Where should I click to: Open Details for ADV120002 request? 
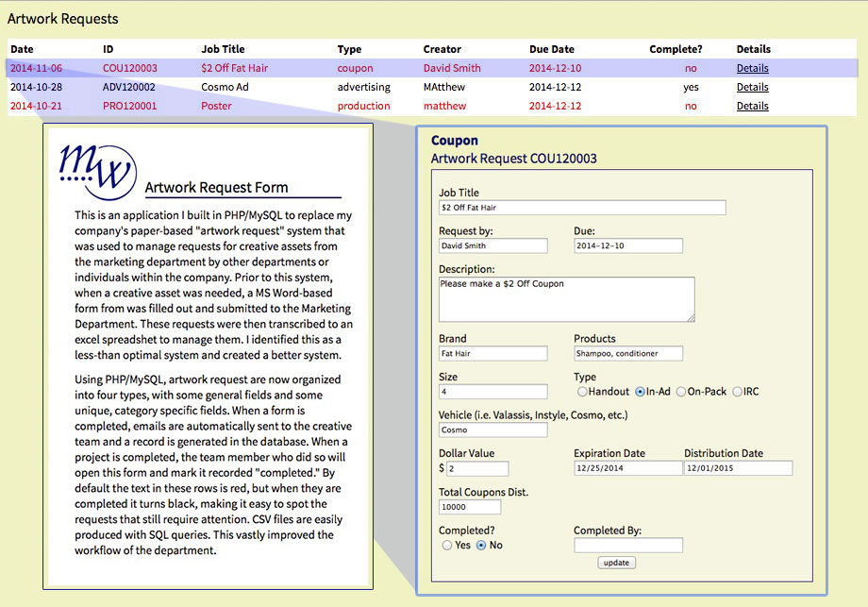[x=752, y=87]
